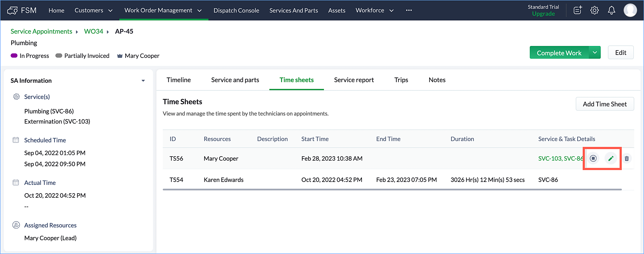Click the quick create icon in the header
Image resolution: width=644 pixels, height=254 pixels.
pyautogui.click(x=578, y=10)
